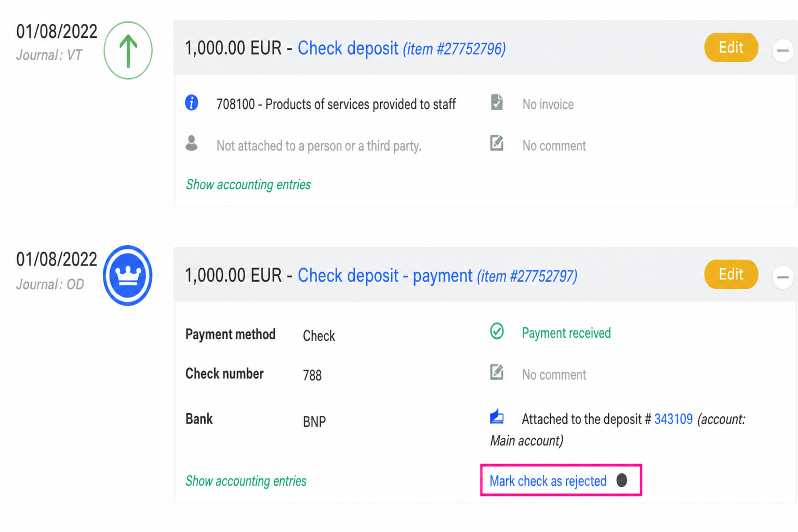798x532 pixels.
Task: Open deposit number 343109 link
Action: (673, 419)
